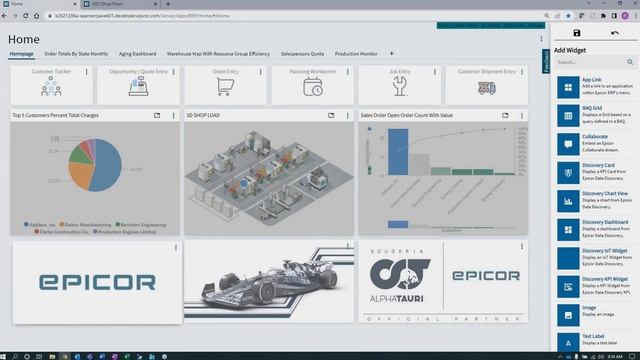
Task: Add the Discovery KPI Widget icon
Action: point(568,287)
